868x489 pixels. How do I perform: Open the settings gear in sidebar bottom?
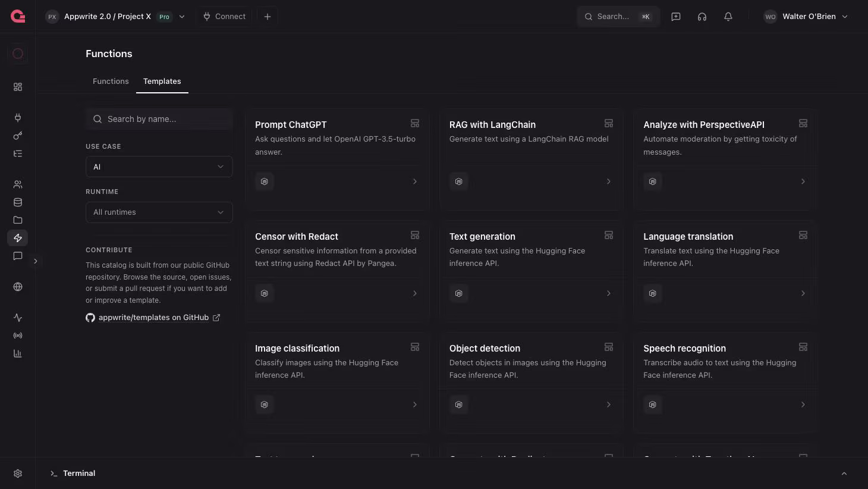click(18, 474)
